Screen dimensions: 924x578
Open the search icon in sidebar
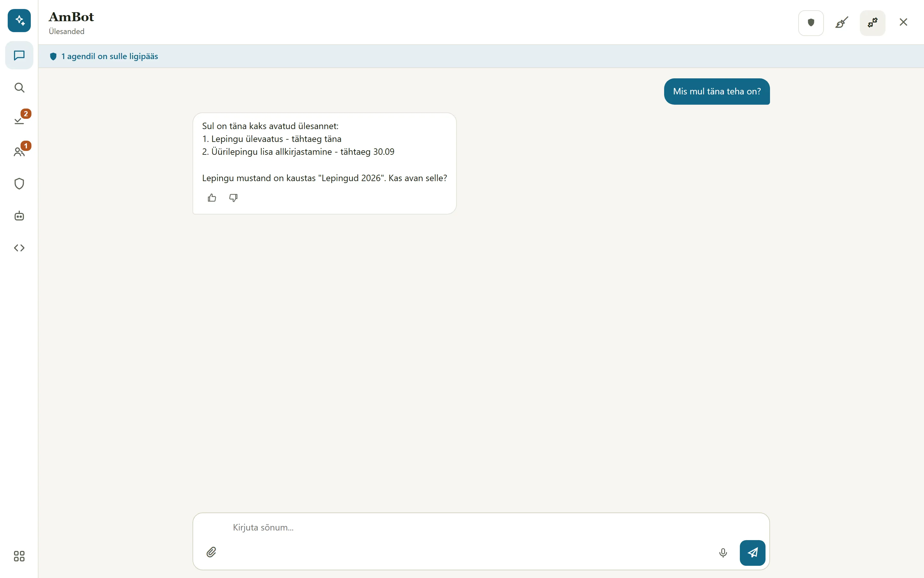[19, 88]
